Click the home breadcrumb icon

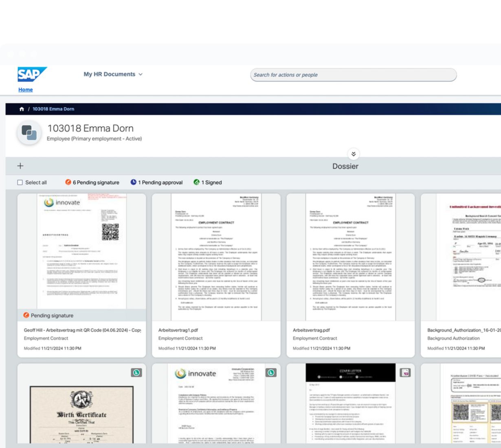click(x=22, y=109)
